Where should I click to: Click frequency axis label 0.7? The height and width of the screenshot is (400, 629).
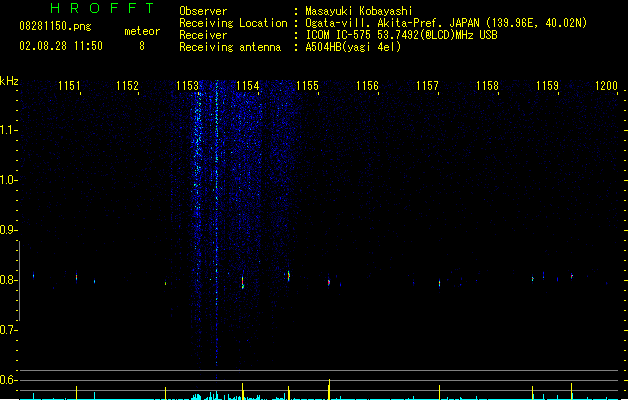tap(8, 330)
